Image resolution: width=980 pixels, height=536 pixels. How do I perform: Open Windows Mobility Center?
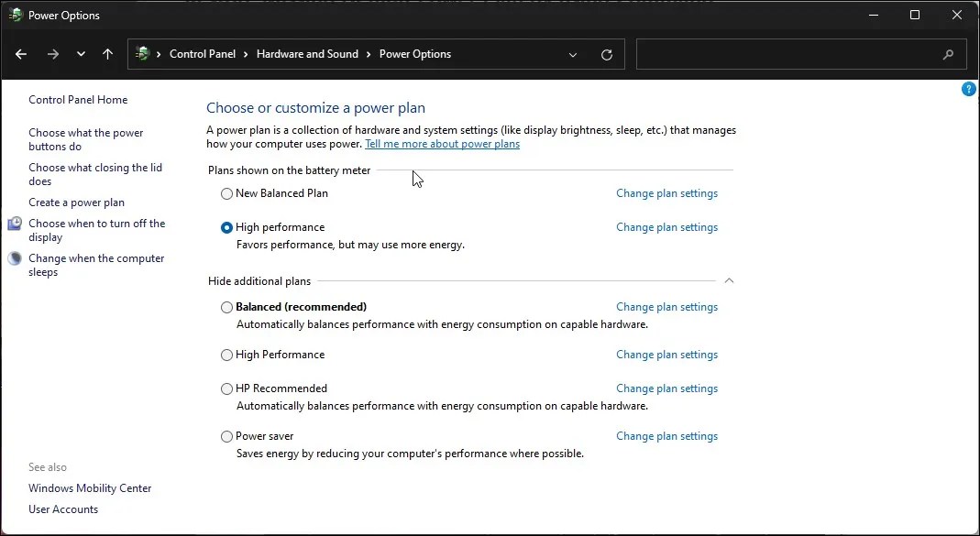(x=90, y=487)
